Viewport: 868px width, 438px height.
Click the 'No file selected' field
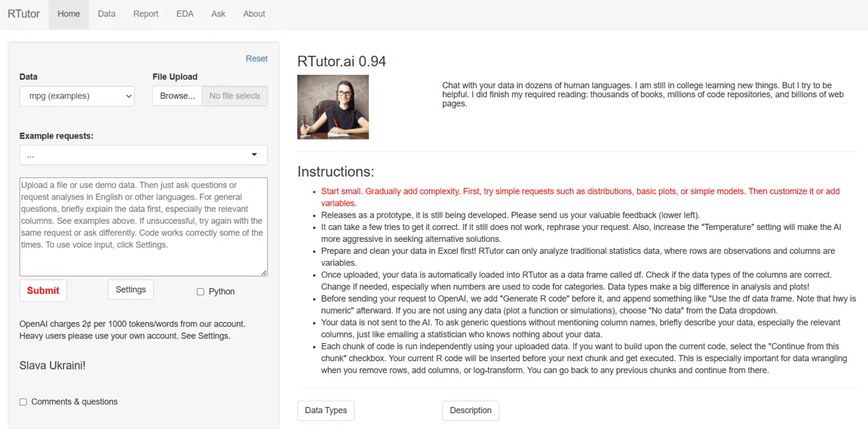tap(235, 96)
